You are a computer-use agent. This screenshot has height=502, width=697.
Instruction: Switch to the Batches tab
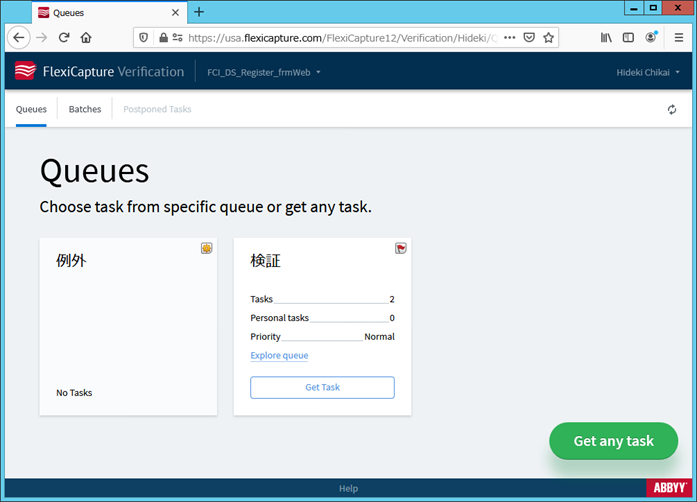[85, 109]
